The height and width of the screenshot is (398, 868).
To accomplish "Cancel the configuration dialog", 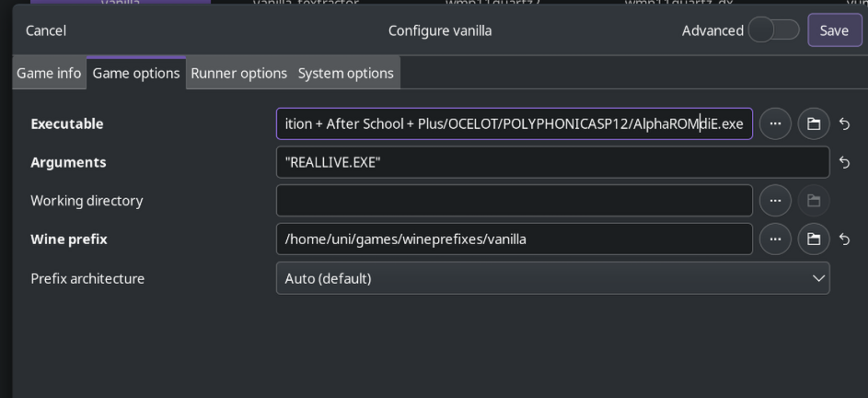I will pos(46,30).
